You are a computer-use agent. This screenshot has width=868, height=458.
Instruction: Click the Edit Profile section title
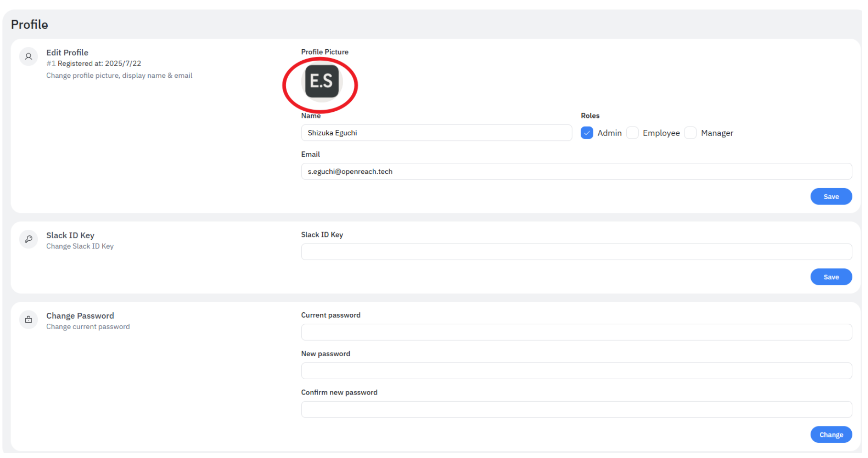coord(67,53)
